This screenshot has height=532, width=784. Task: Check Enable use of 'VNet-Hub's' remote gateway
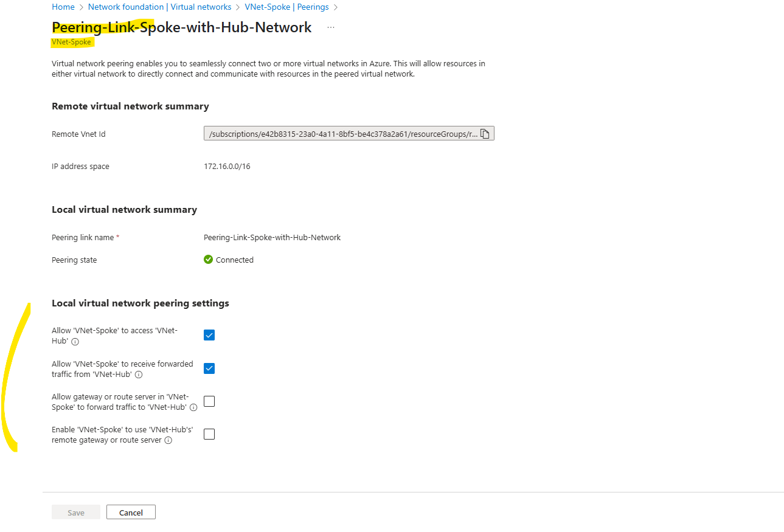coord(209,434)
